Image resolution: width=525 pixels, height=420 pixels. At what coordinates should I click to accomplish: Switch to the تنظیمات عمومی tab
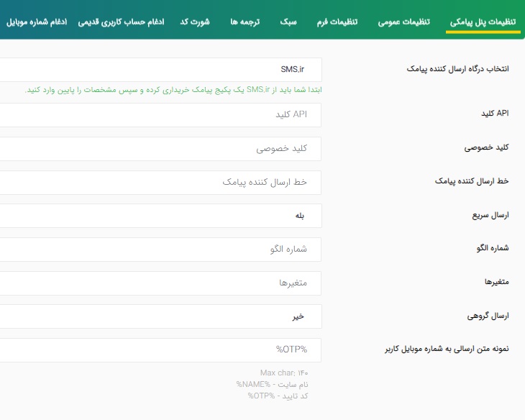pyautogui.click(x=403, y=22)
